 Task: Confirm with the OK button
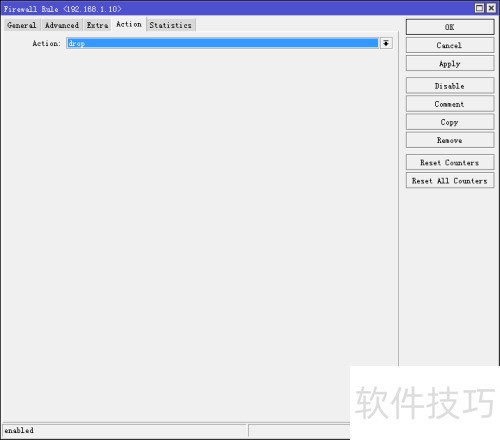point(450,27)
